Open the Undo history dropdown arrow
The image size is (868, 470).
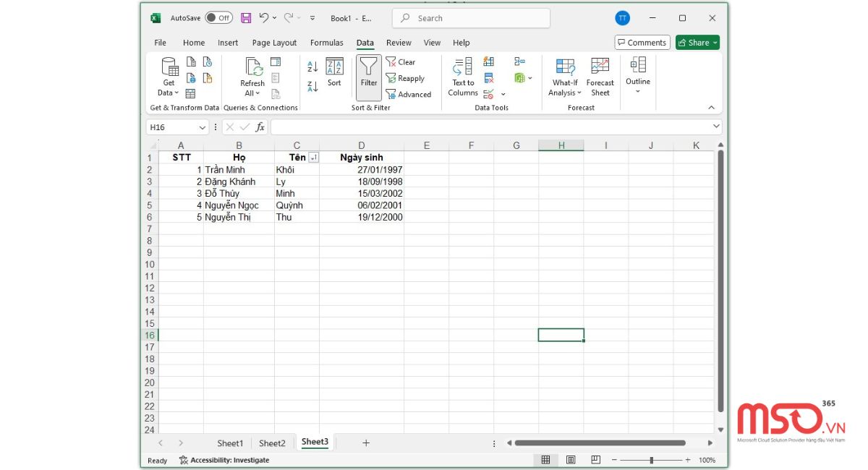274,18
